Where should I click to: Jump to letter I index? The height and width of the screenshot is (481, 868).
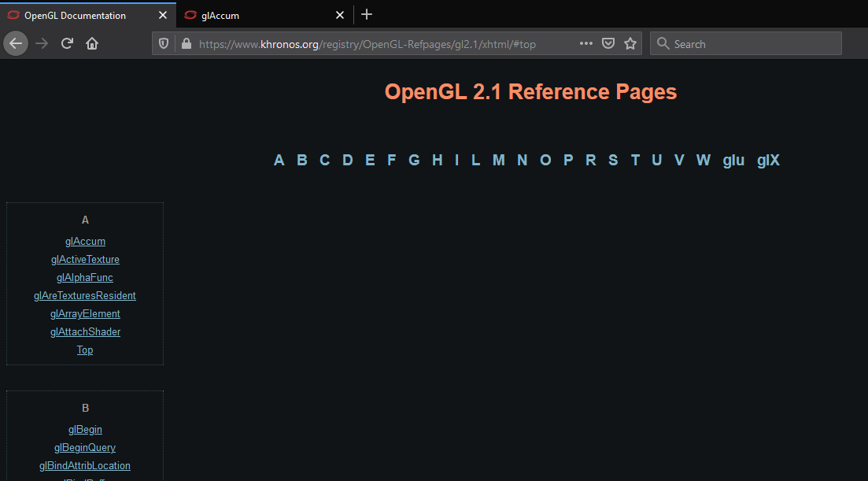[x=456, y=160]
